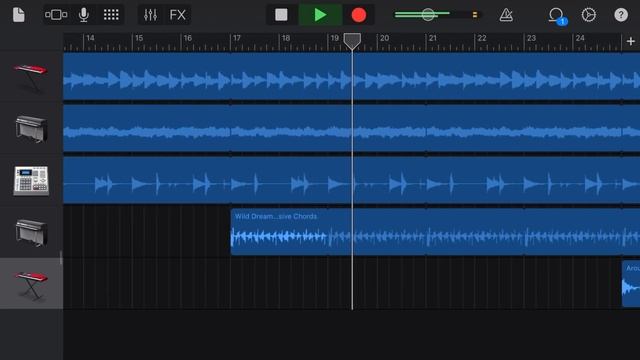Open the track controls mixer
Viewport: 640px width, 360px height.
tap(150, 15)
